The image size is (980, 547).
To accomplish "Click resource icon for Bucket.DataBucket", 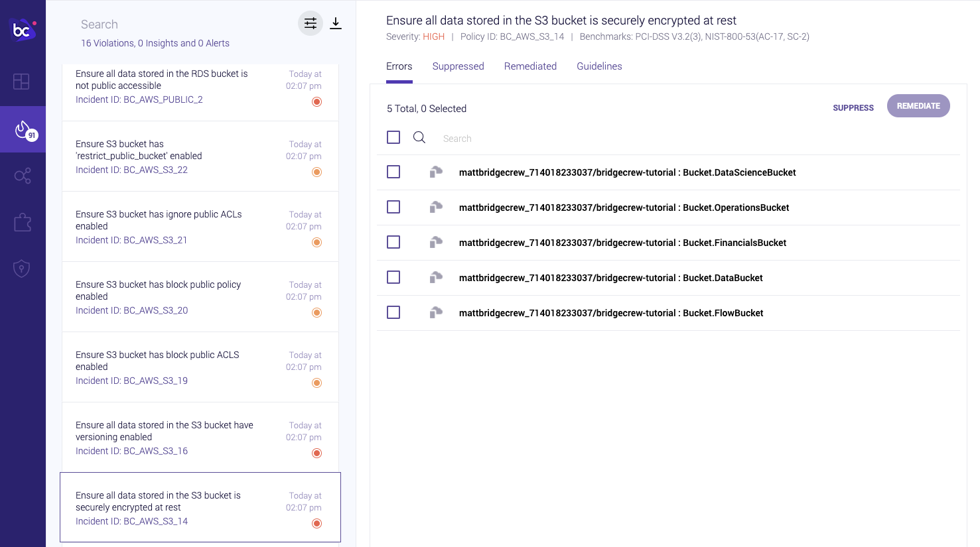I will tap(436, 278).
